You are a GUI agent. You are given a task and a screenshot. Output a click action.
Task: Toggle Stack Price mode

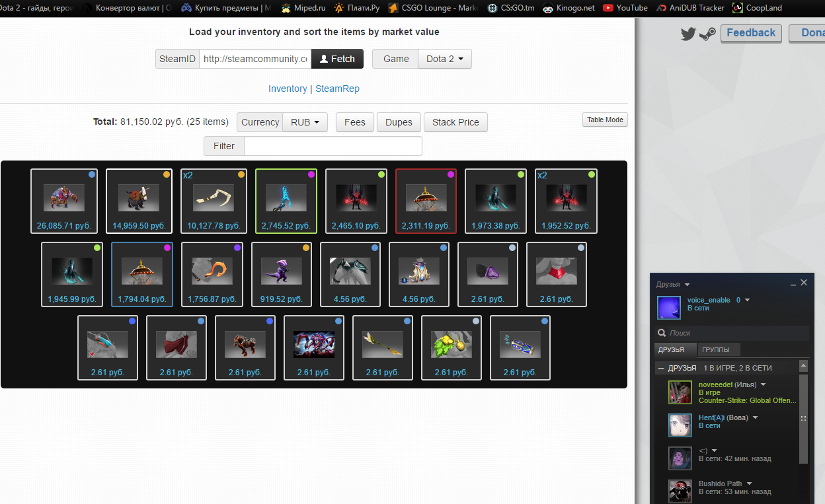click(x=455, y=122)
